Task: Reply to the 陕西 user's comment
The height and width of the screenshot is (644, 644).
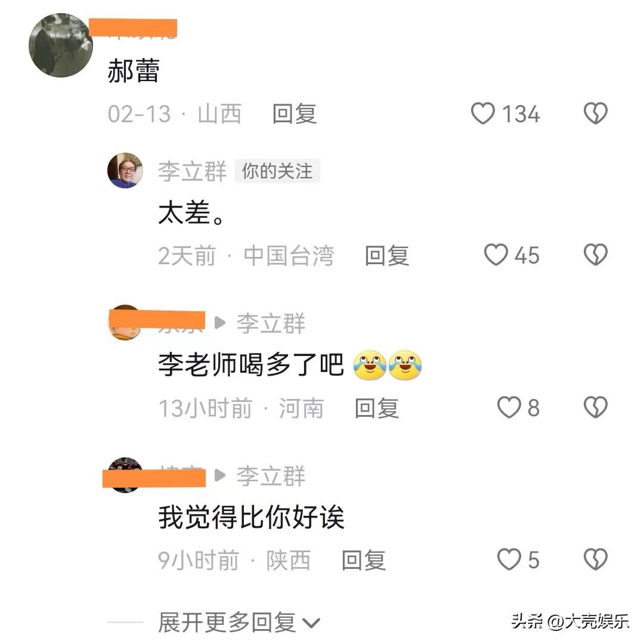Action: click(x=364, y=560)
